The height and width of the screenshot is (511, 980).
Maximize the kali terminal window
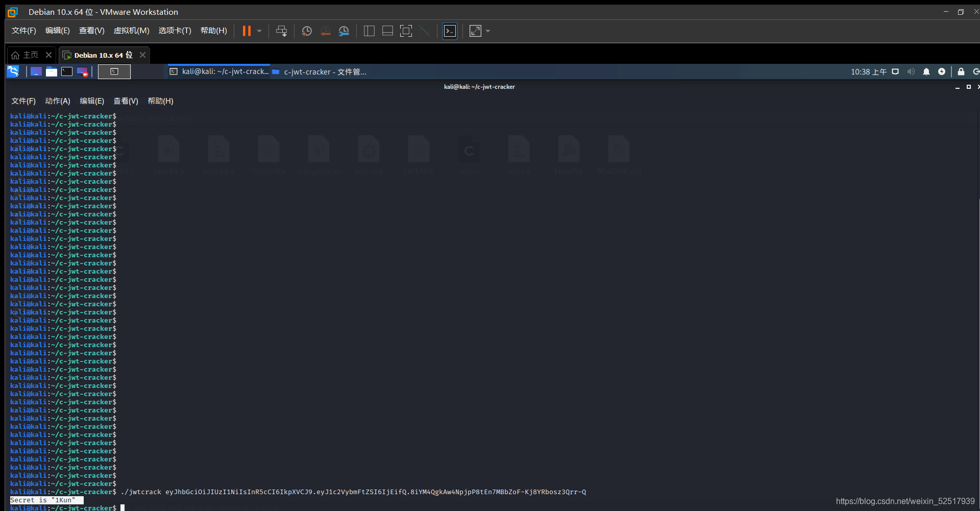point(969,87)
